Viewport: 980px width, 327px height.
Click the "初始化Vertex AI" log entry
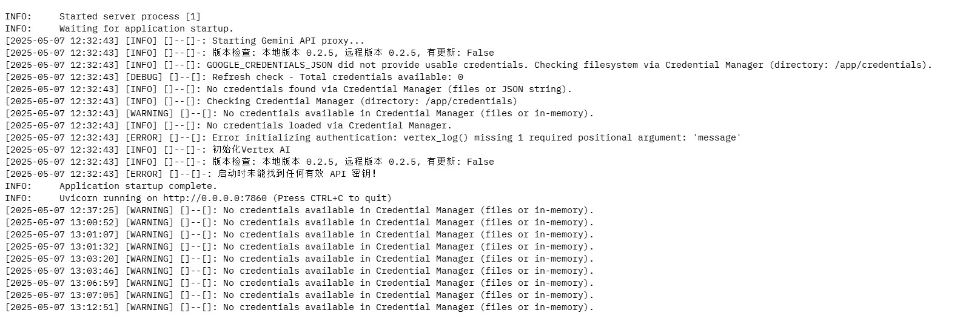(x=251, y=150)
